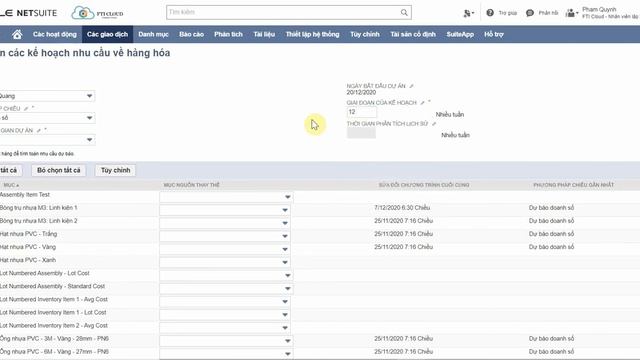The height and width of the screenshot is (360, 640).
Task: Click edit pencil beside Giai đoạn của kế hoạch
Action: point(422,103)
